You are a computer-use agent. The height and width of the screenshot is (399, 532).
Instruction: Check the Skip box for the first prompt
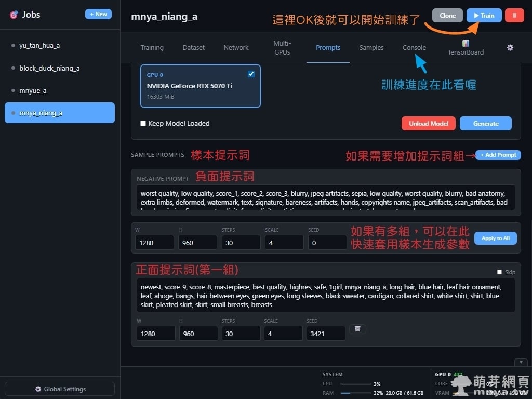pyautogui.click(x=500, y=272)
